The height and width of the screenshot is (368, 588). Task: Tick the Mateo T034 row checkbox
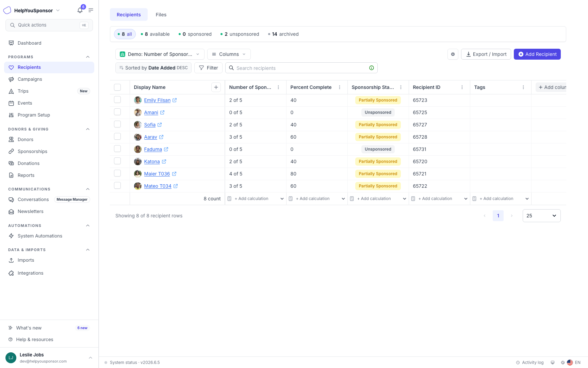point(117,185)
